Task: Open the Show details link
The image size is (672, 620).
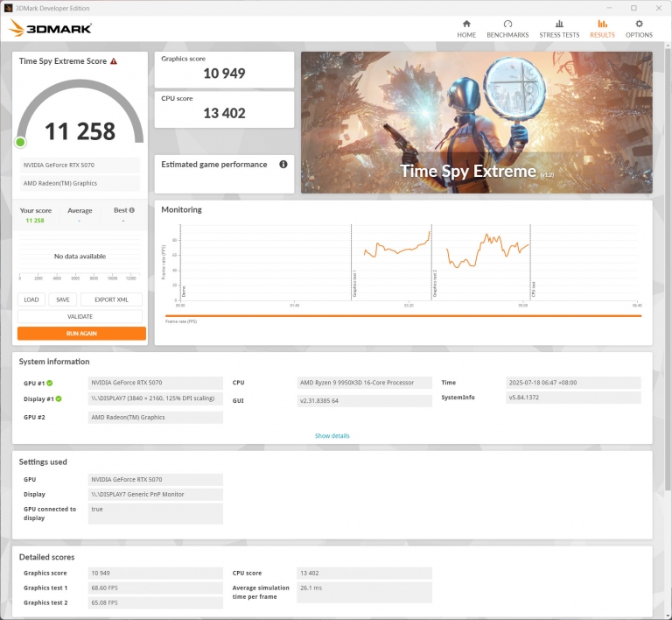Action: [x=332, y=435]
